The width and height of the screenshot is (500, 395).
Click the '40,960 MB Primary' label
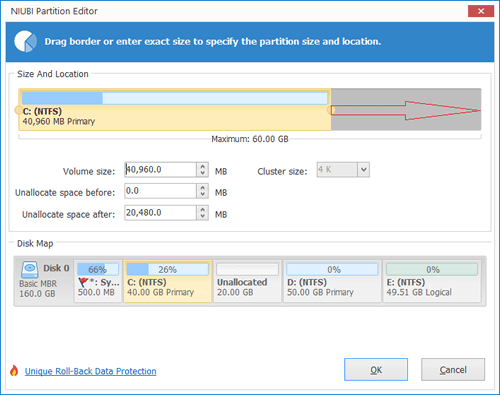tap(59, 121)
